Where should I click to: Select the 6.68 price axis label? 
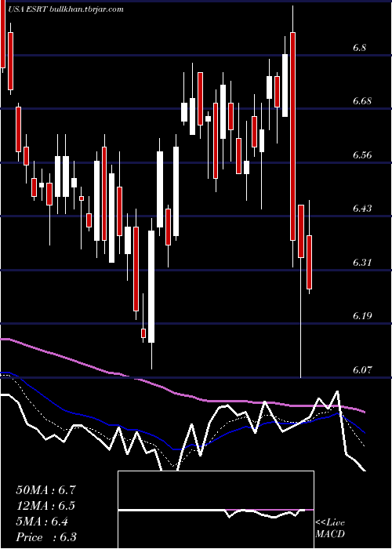[x=361, y=101]
